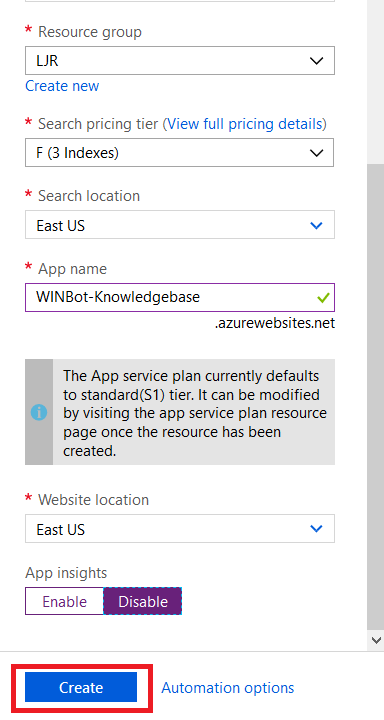Viewport: 384px width, 720px height.
Task: Click the green validation checkmark in App name
Action: pos(323,298)
